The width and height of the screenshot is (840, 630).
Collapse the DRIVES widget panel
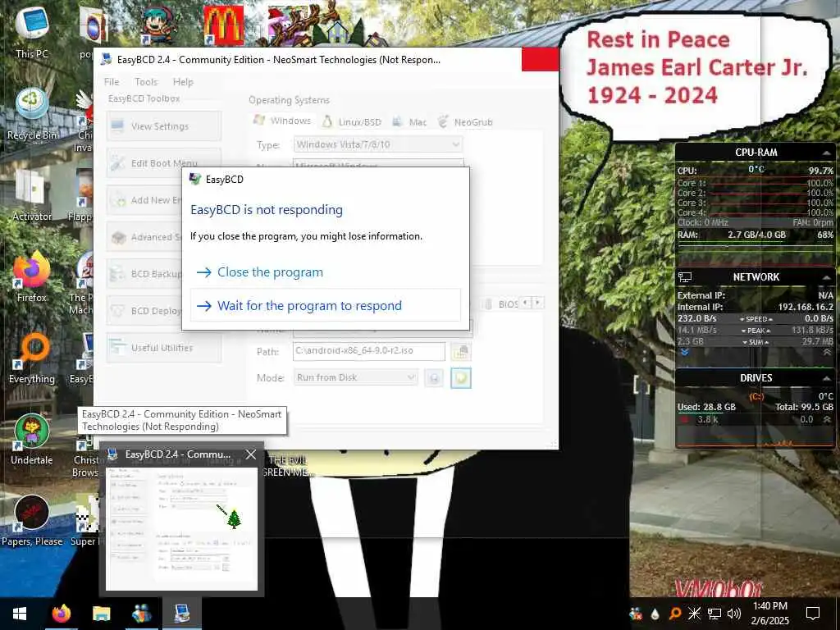pos(827,379)
